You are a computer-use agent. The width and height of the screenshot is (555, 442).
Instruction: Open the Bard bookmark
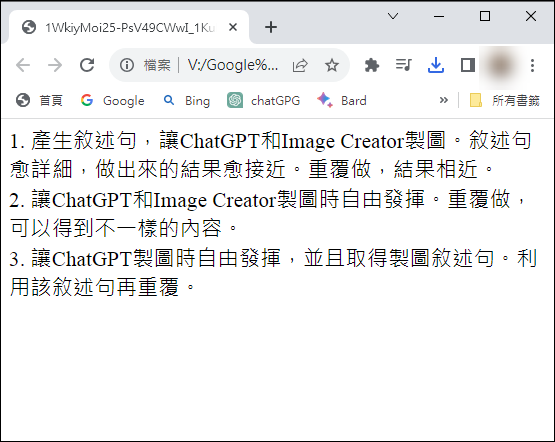pyautogui.click(x=342, y=101)
